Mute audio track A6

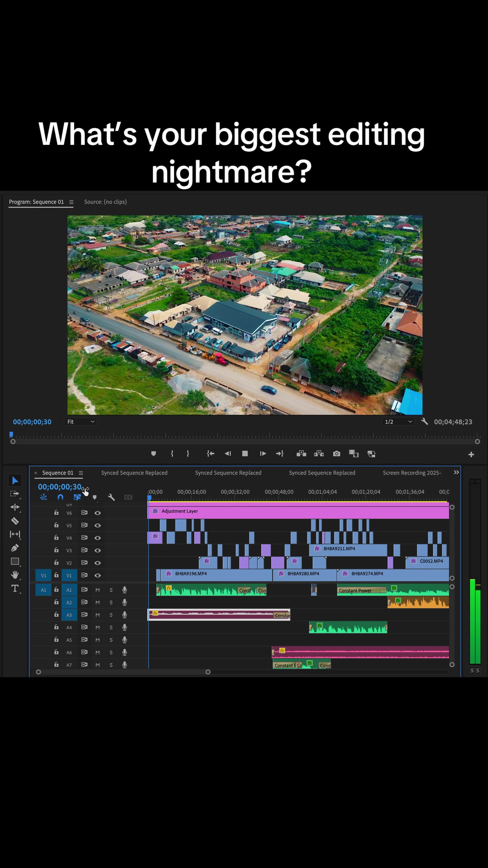pyautogui.click(x=98, y=653)
